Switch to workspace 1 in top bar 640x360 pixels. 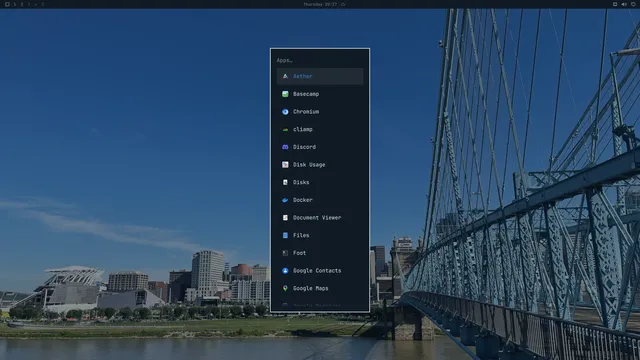15,4
